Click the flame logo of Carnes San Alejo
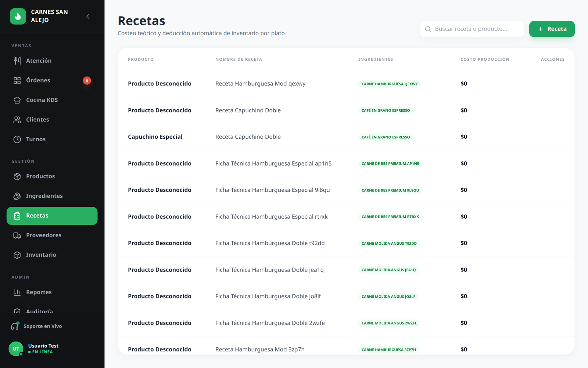The width and height of the screenshot is (588, 368). point(18,16)
